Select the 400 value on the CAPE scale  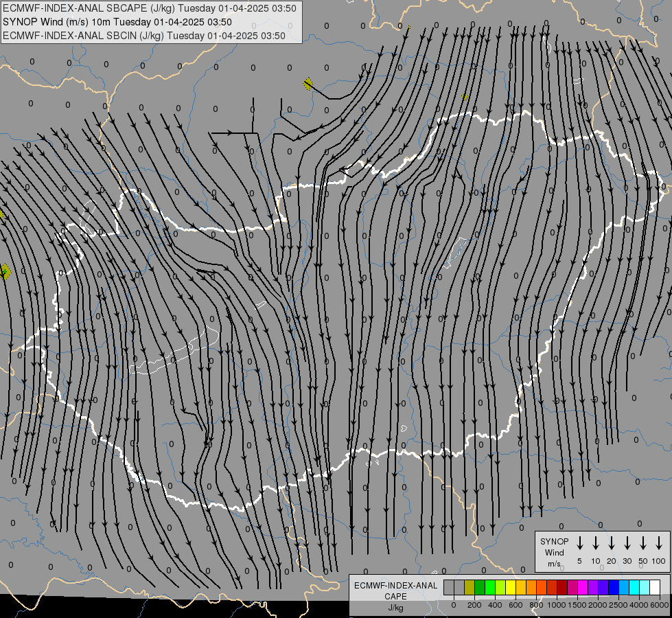click(x=495, y=605)
